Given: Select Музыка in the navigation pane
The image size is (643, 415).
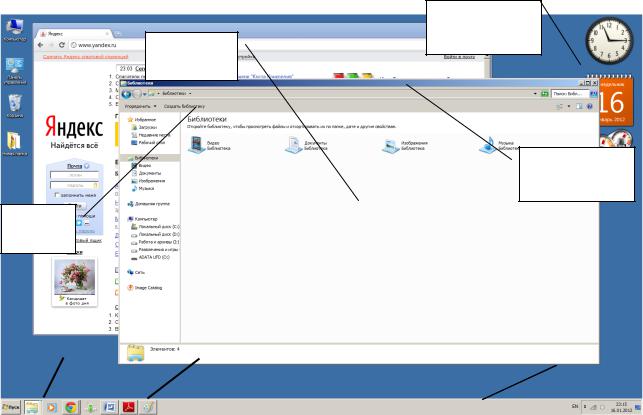Looking at the screenshot, I should (143, 189).
